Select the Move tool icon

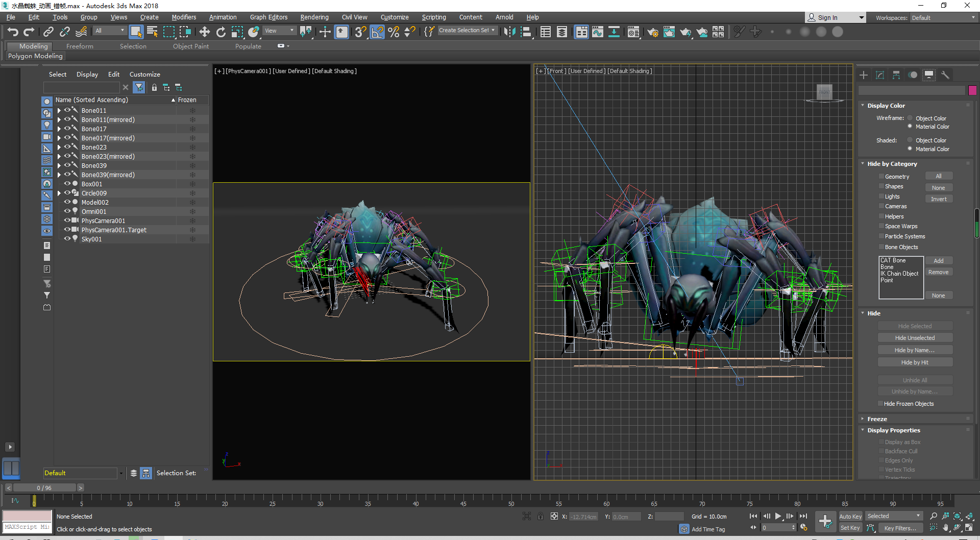coord(204,32)
